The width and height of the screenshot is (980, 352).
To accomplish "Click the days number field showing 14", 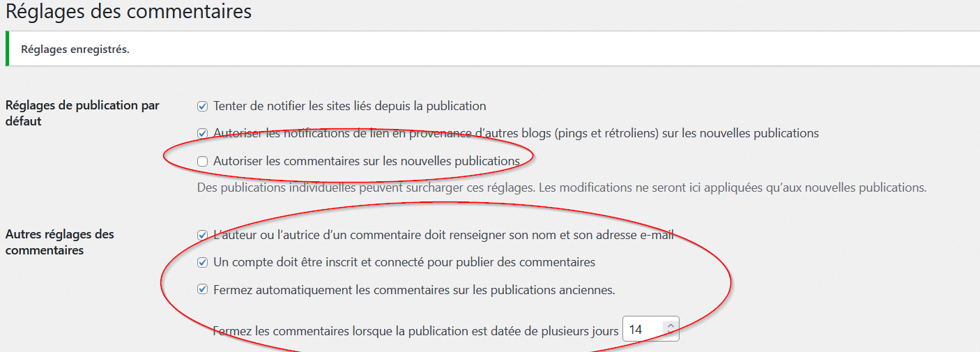I will pyautogui.click(x=642, y=330).
